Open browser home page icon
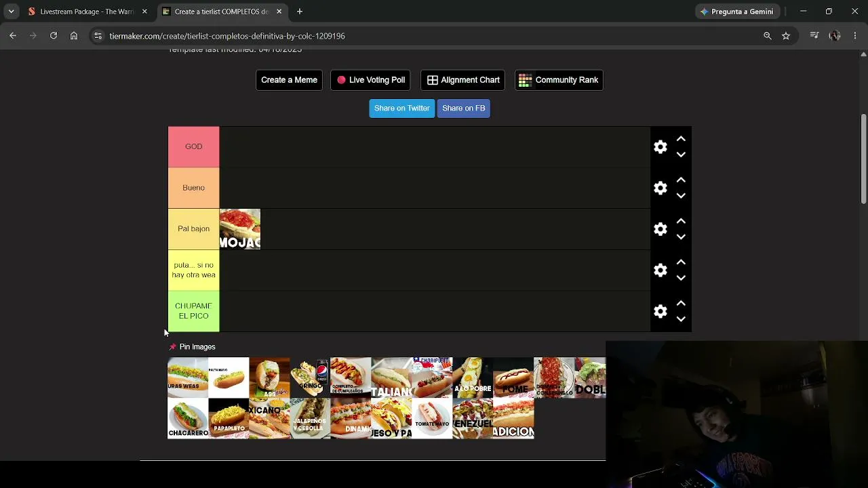 74,36
